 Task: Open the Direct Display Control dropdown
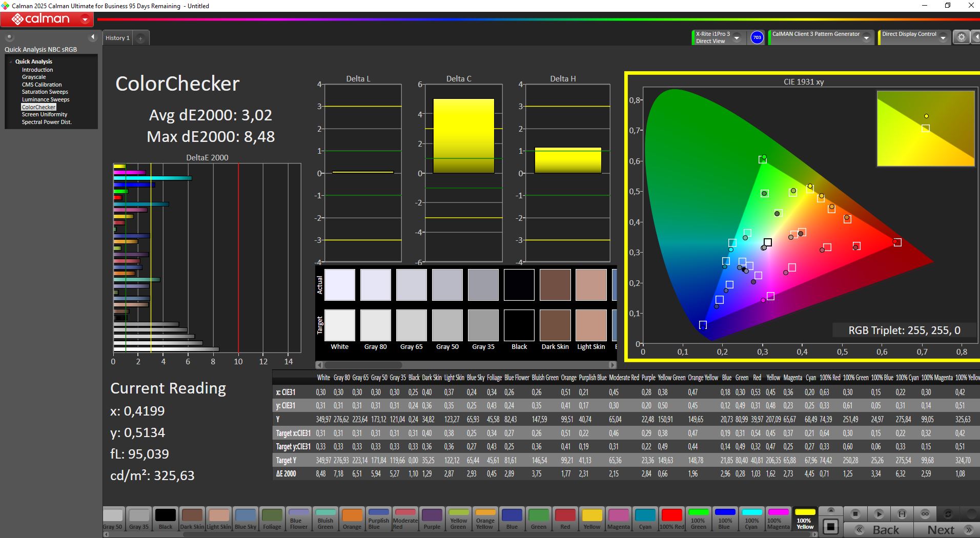coord(943,38)
